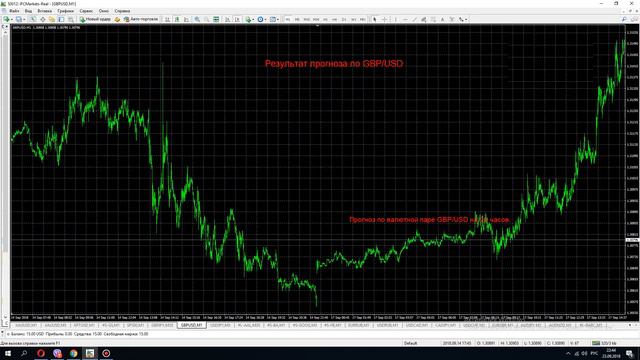640x360 pixels.
Task: Expand the Periods dropdown arrow
Action: pos(265,19)
